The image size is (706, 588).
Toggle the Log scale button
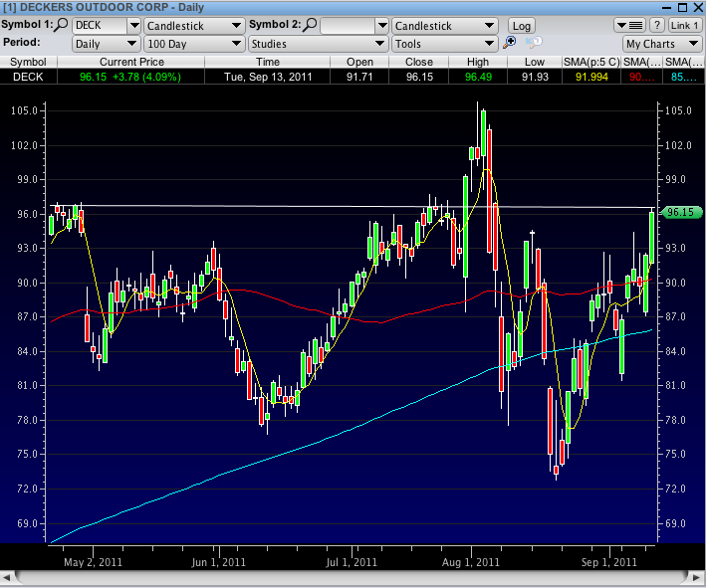tap(521, 25)
